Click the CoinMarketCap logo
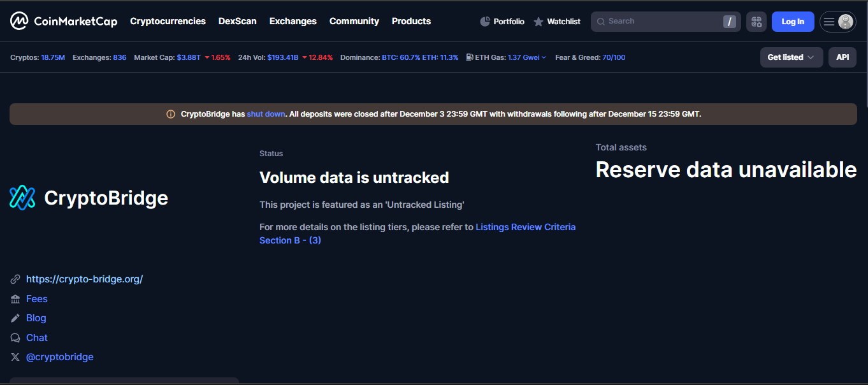 [x=64, y=21]
